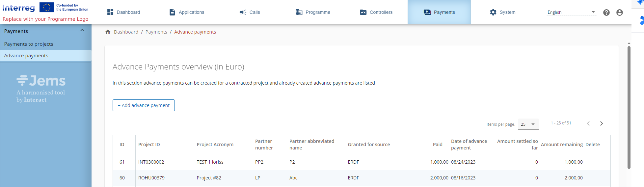The width and height of the screenshot is (644, 187).
Task: Click the home icon in breadcrumb
Action: [108, 32]
